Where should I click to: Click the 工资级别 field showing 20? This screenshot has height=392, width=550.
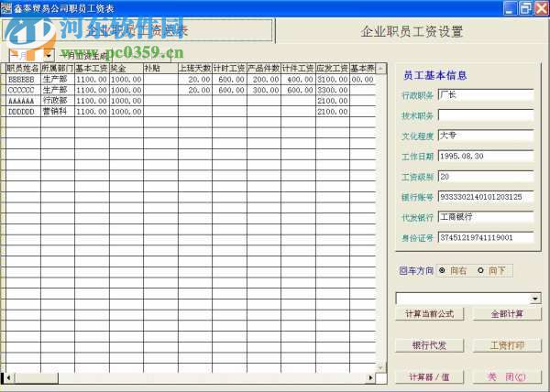(x=486, y=177)
